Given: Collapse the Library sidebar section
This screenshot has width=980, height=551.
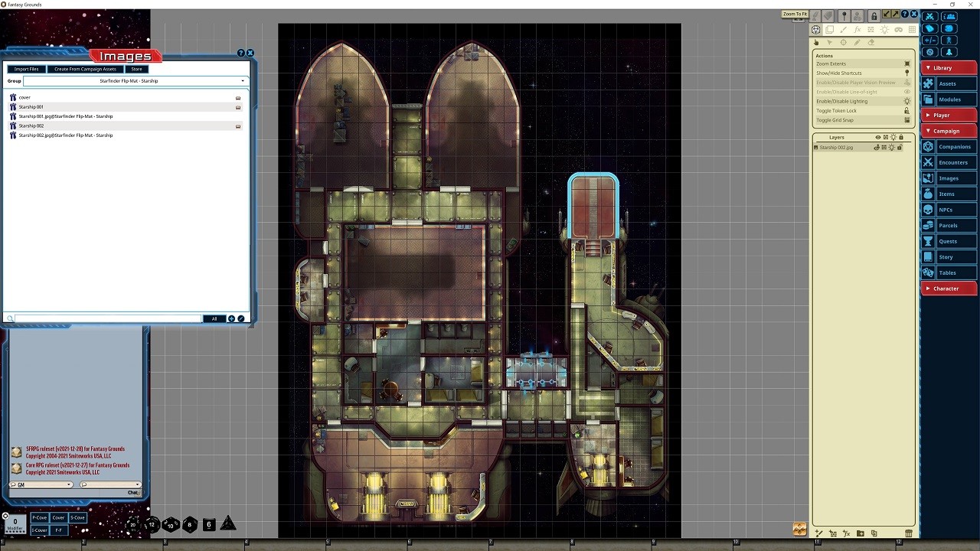Looking at the screenshot, I should (x=949, y=68).
